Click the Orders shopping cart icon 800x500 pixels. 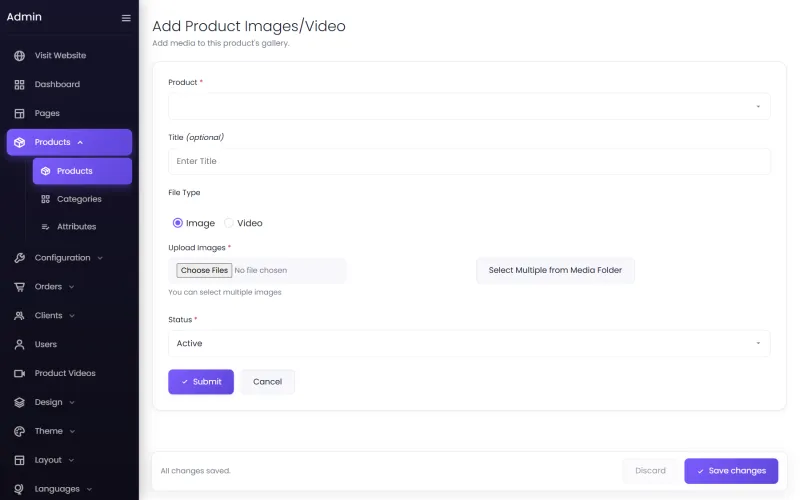click(x=19, y=287)
